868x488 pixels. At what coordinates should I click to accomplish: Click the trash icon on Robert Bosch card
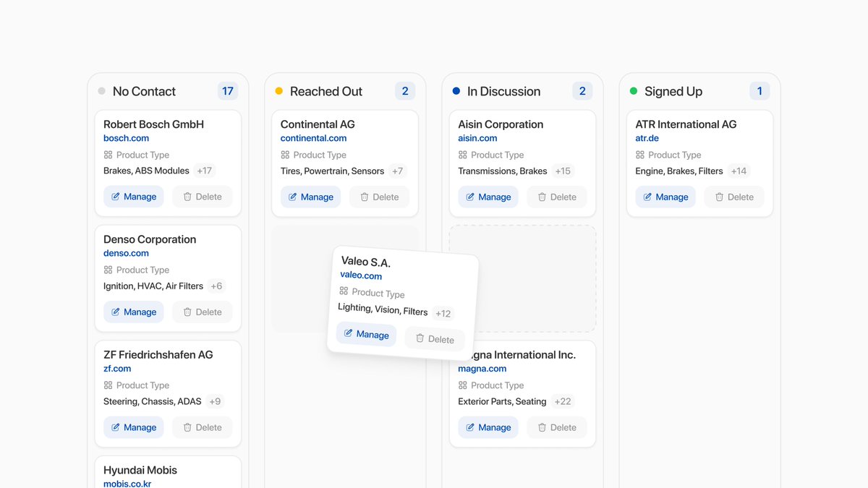click(x=187, y=197)
